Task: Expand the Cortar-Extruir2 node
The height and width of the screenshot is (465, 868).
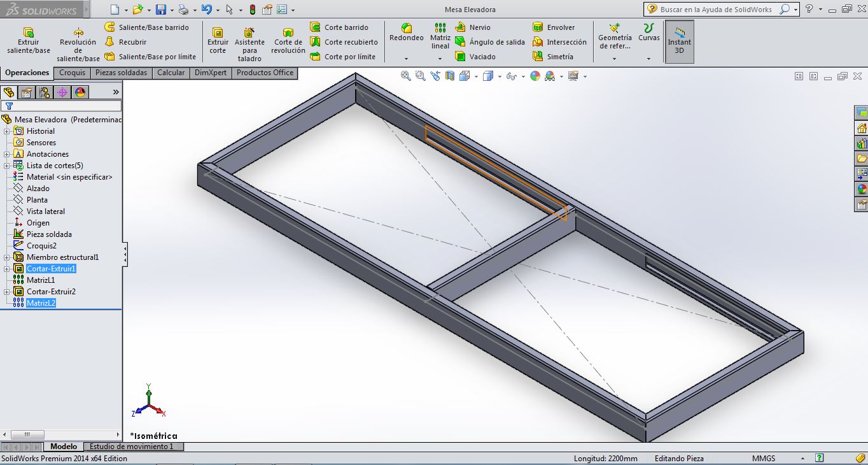Action: (x=7, y=292)
